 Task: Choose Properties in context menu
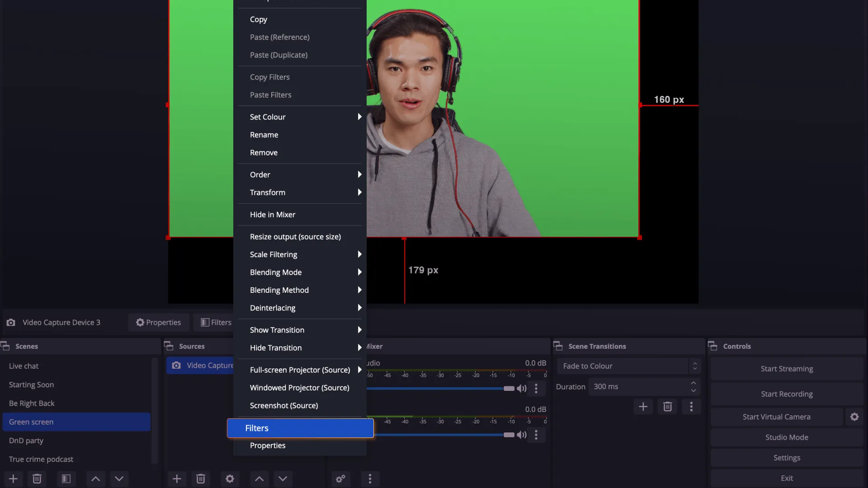[300, 446]
